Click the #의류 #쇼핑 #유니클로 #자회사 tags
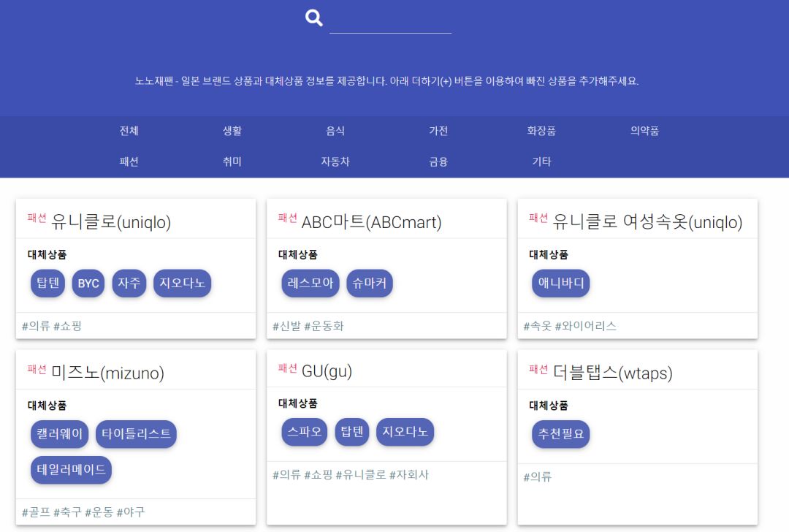The width and height of the screenshot is (789, 532). coord(351,475)
